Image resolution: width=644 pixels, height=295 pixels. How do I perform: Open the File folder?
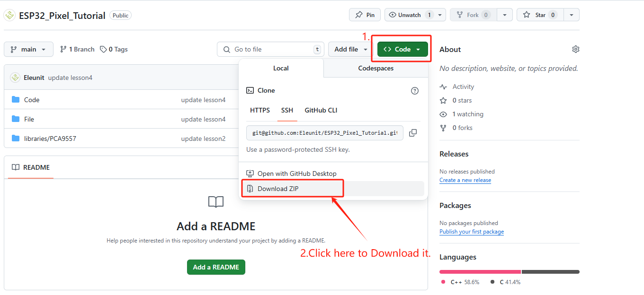pyautogui.click(x=29, y=119)
